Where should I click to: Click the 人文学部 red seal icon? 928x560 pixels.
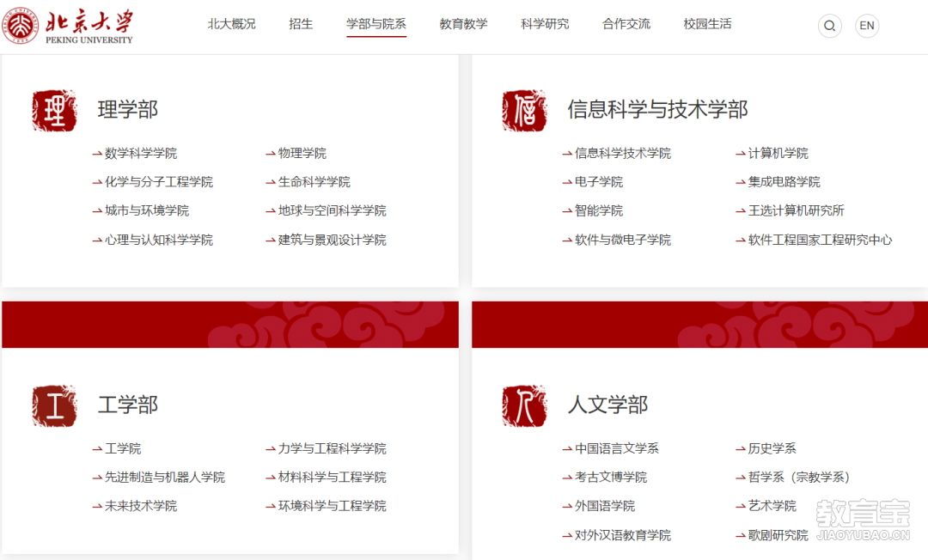(524, 405)
